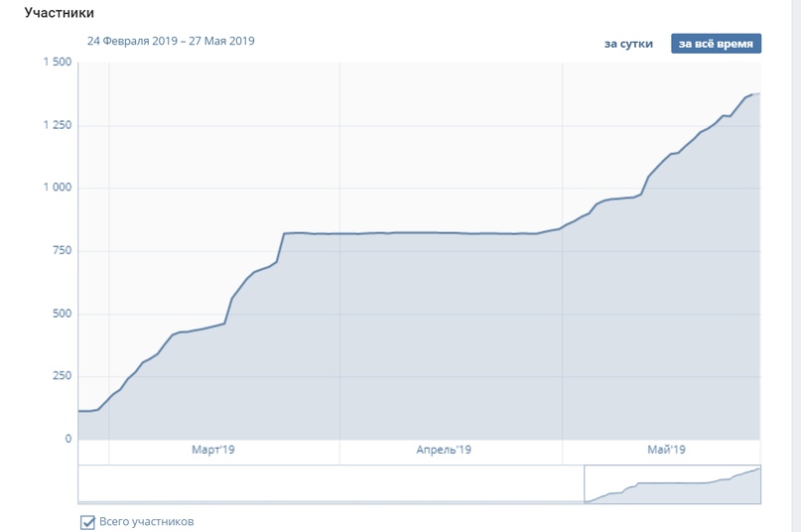Click the 750 value on y-axis
The width and height of the screenshot is (801, 532).
click(x=62, y=250)
